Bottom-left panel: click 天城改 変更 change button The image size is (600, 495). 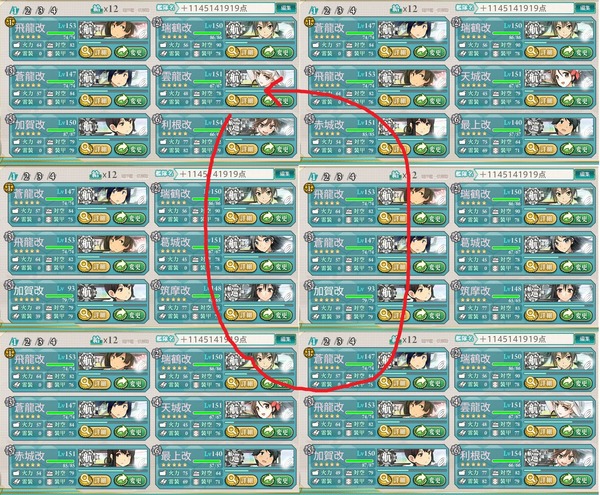tap(277, 431)
